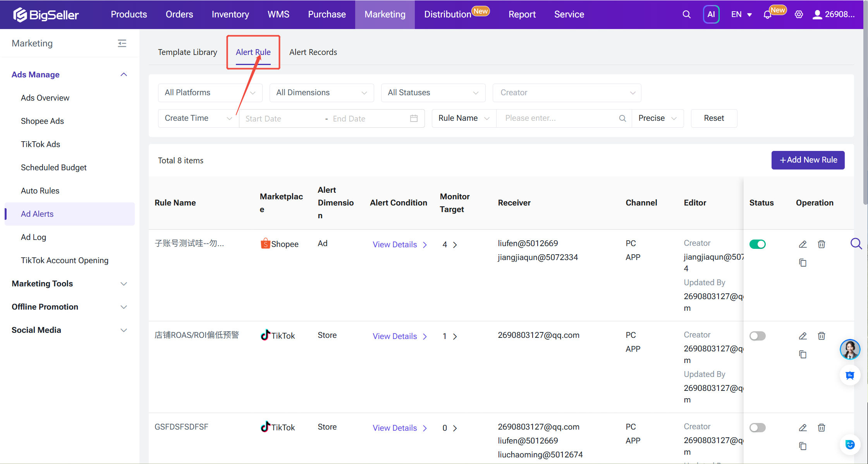
Task: Open the Orders menu
Action: [x=179, y=14]
